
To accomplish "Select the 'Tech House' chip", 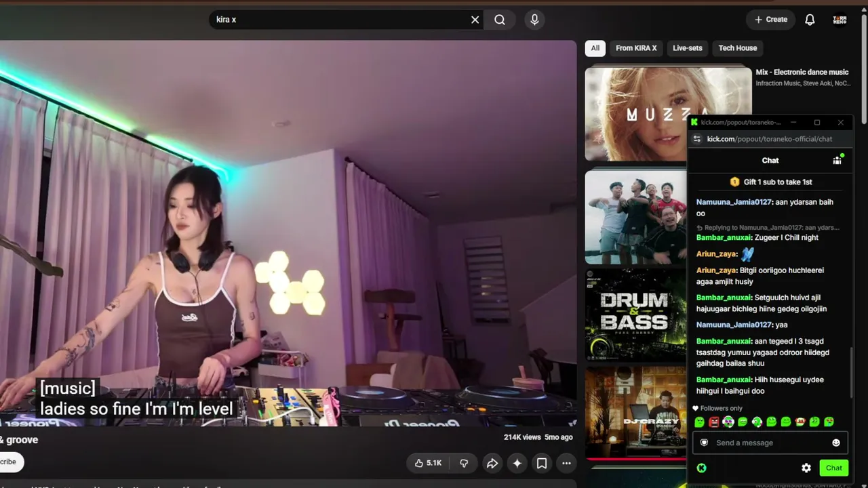I will click(738, 48).
